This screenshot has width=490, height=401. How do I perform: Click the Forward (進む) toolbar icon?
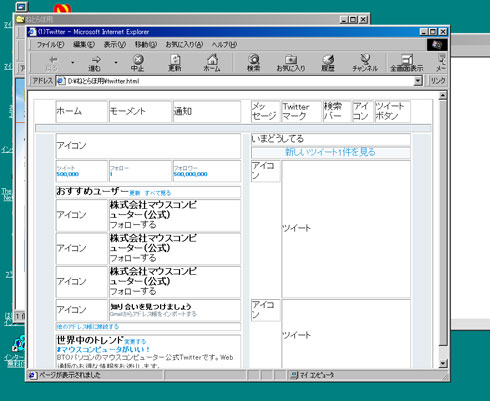95,63
